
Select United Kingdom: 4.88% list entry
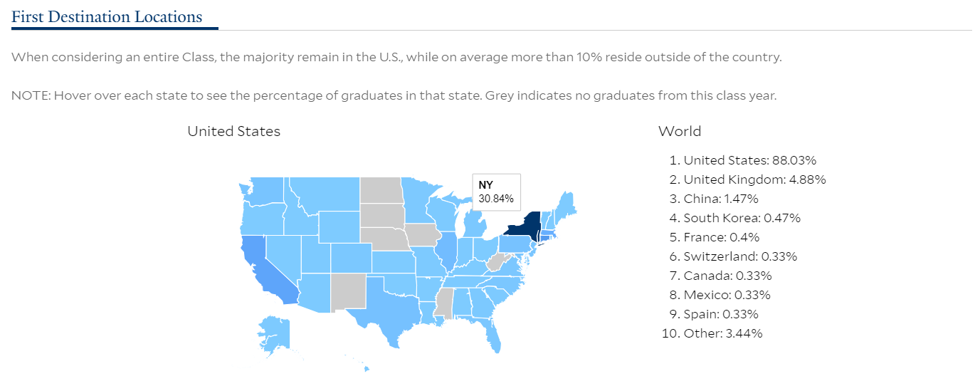pos(754,179)
